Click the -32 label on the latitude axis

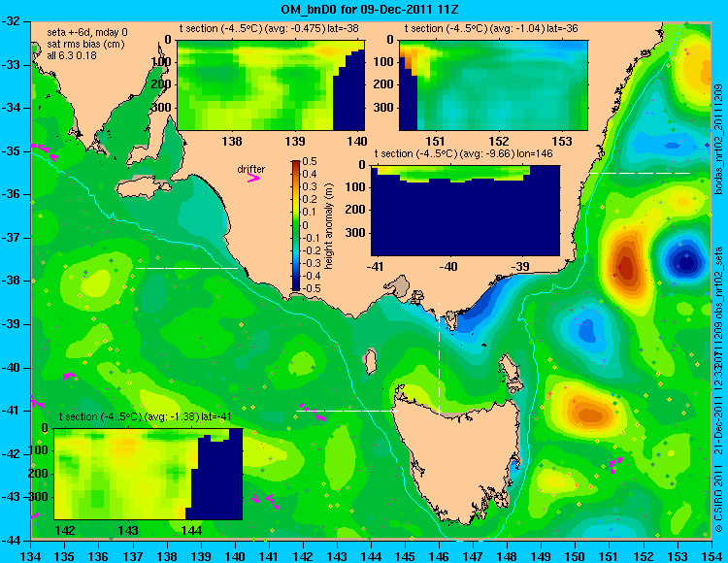tap(13, 21)
